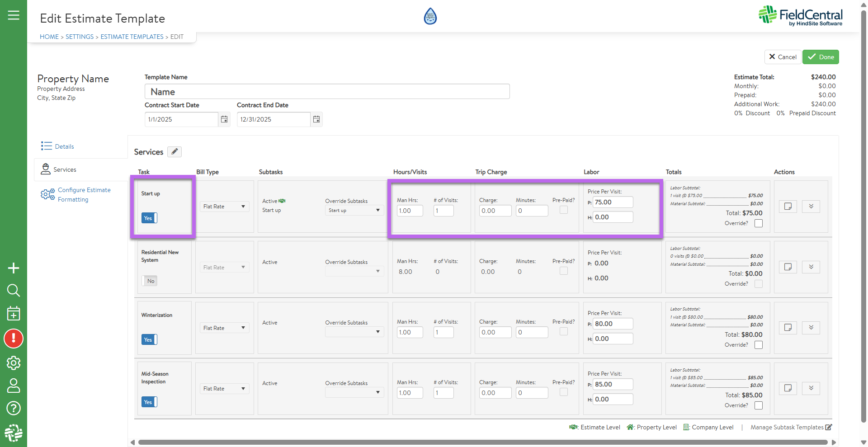
Task: Click the pencil edit icon beside Services
Action: [x=175, y=152]
